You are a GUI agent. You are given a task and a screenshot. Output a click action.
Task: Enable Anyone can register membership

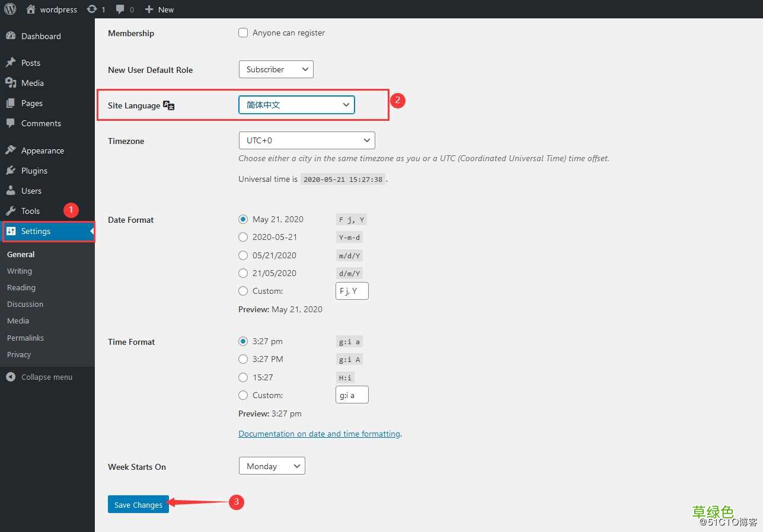point(242,33)
